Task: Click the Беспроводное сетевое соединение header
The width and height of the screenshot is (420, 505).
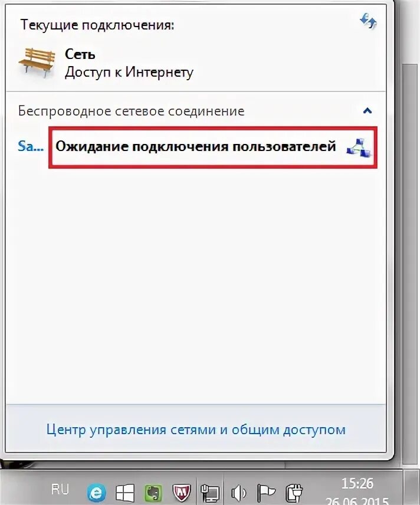Action: click(132, 111)
